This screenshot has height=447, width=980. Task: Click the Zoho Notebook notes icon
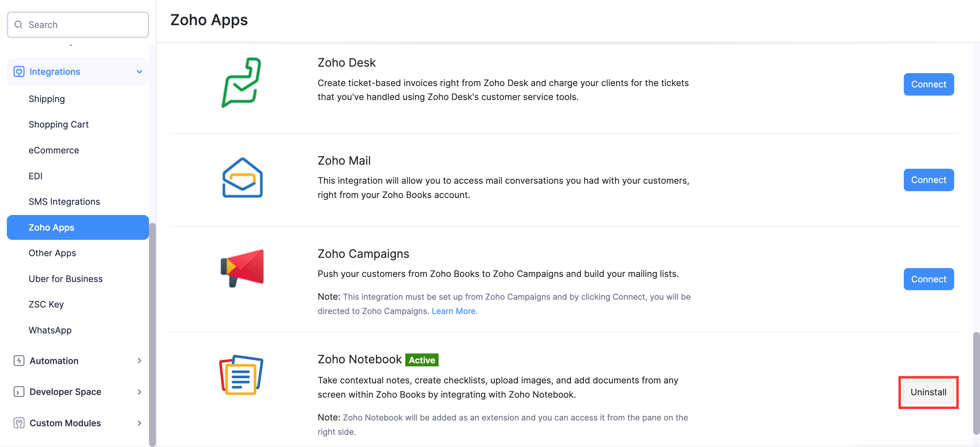point(241,376)
